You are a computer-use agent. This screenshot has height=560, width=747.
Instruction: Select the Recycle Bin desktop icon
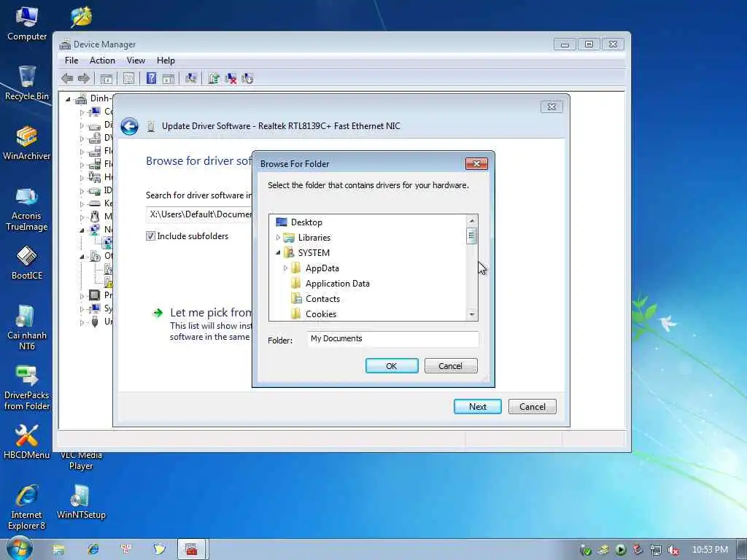point(27,83)
